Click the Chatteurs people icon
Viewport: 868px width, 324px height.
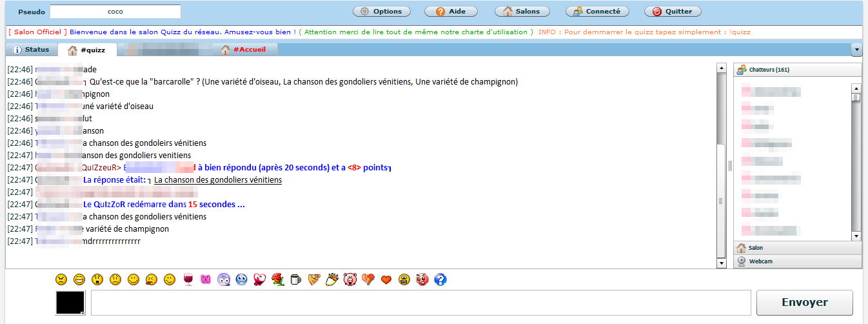tap(742, 70)
